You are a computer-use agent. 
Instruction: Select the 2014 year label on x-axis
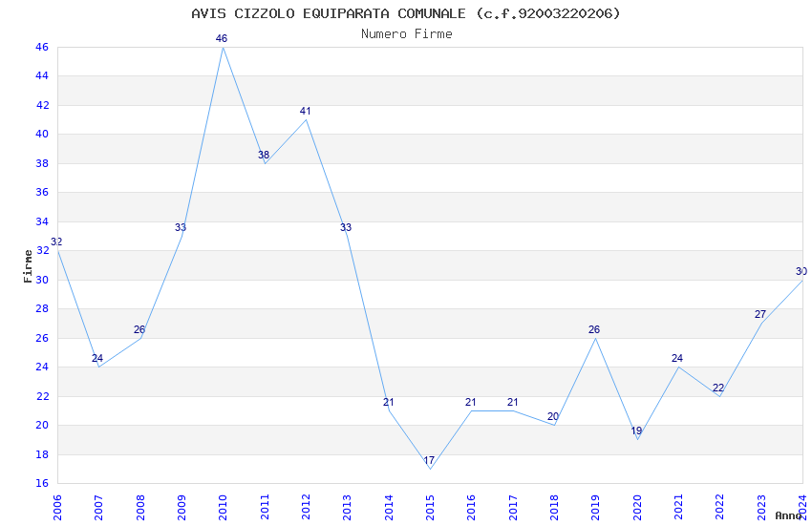pyautogui.click(x=389, y=508)
